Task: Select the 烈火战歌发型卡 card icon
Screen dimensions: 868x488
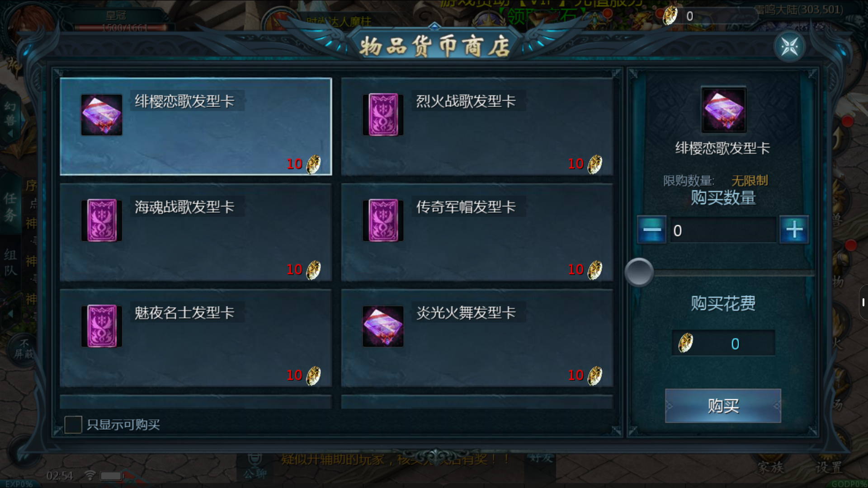Action: click(x=383, y=115)
